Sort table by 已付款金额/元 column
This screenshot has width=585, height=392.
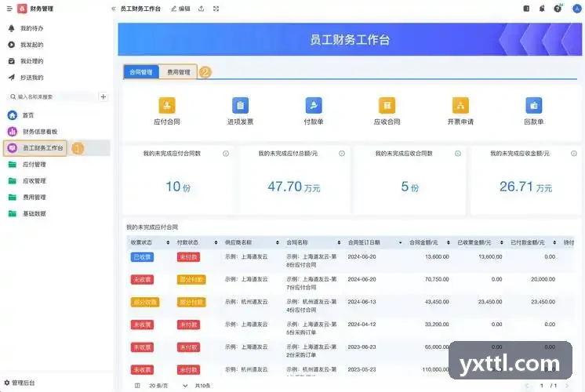(554, 242)
